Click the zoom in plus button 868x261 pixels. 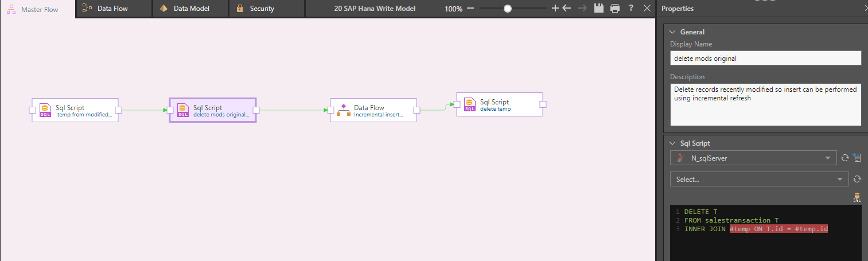tap(555, 9)
